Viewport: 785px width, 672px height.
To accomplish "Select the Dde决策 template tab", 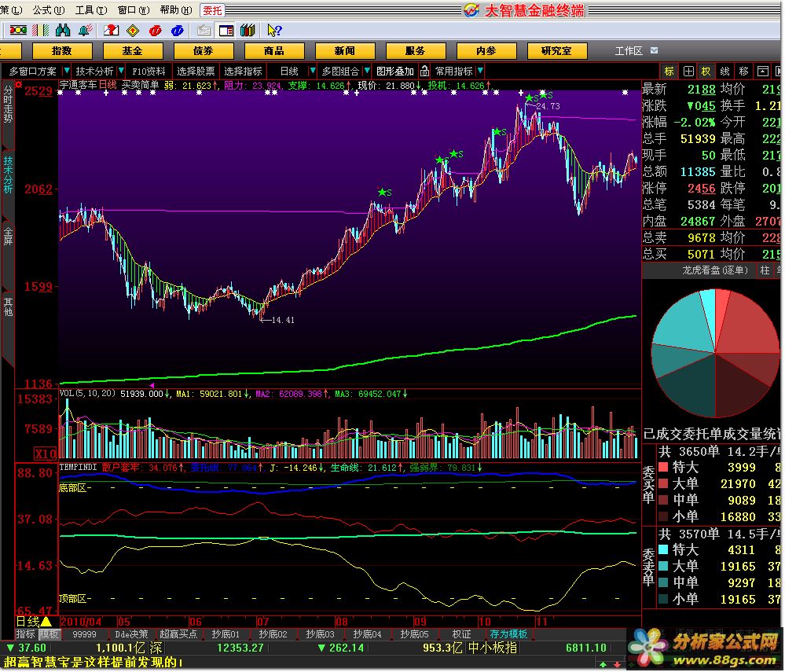I will pyautogui.click(x=132, y=634).
